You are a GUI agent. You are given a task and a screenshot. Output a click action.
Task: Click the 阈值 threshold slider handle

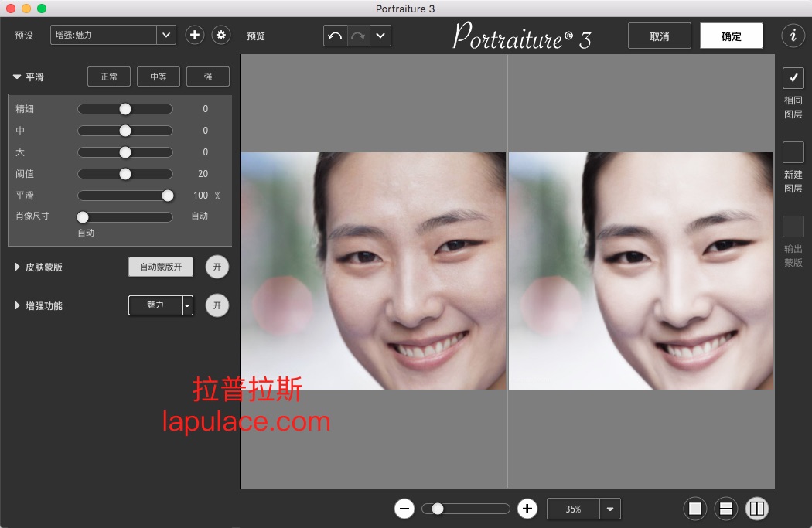pos(125,174)
